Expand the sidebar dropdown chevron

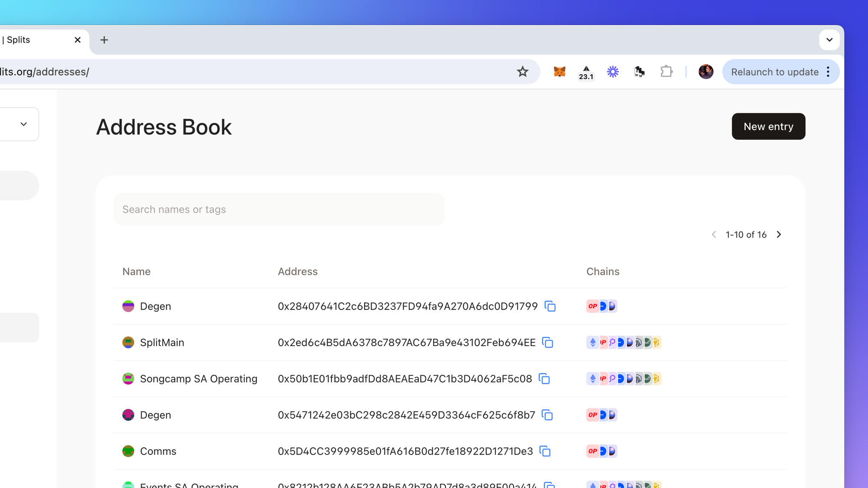pos(24,124)
